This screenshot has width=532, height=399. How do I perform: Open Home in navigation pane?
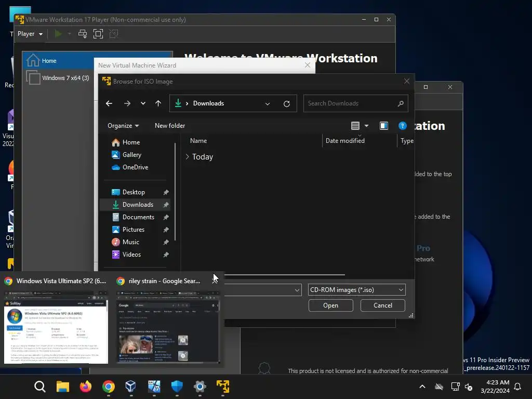(130, 142)
